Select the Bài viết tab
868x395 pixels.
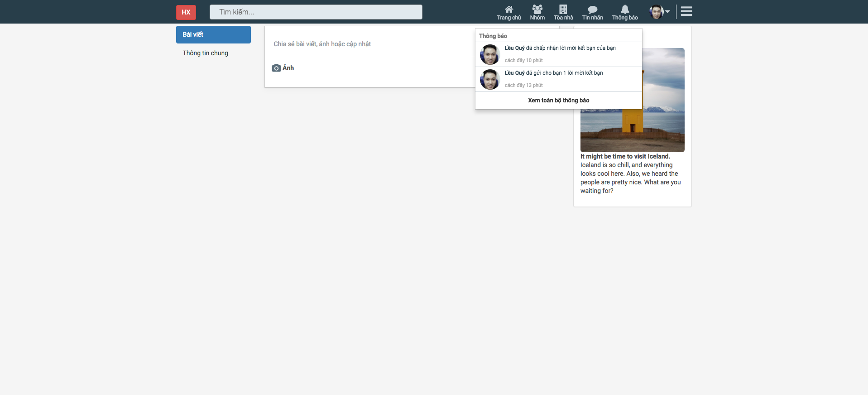coord(213,34)
